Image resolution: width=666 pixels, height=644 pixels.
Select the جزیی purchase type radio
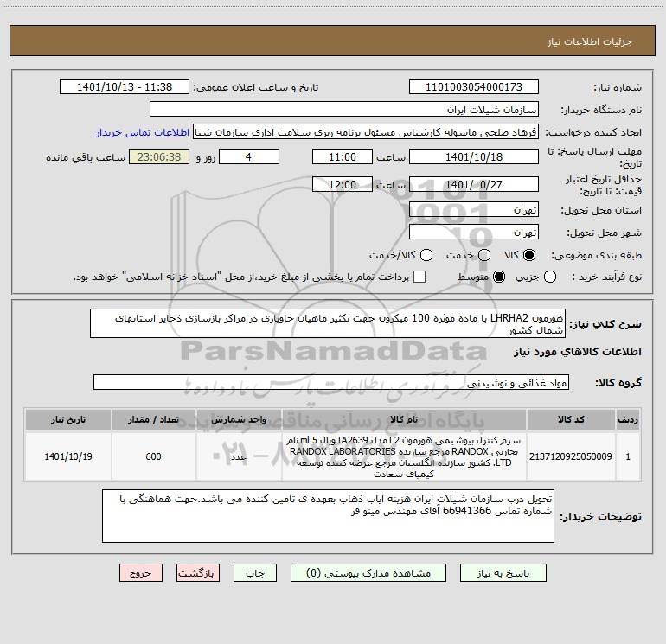(549, 277)
